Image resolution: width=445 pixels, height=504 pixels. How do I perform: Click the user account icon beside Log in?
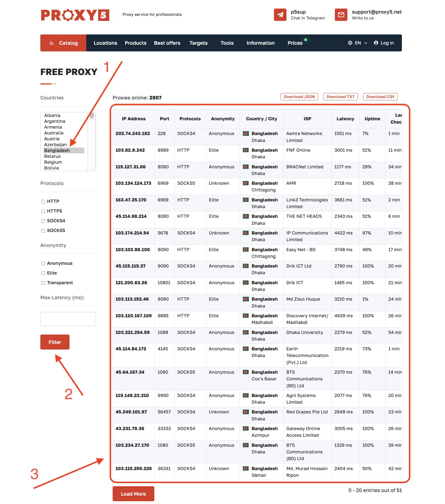pyautogui.click(x=376, y=43)
